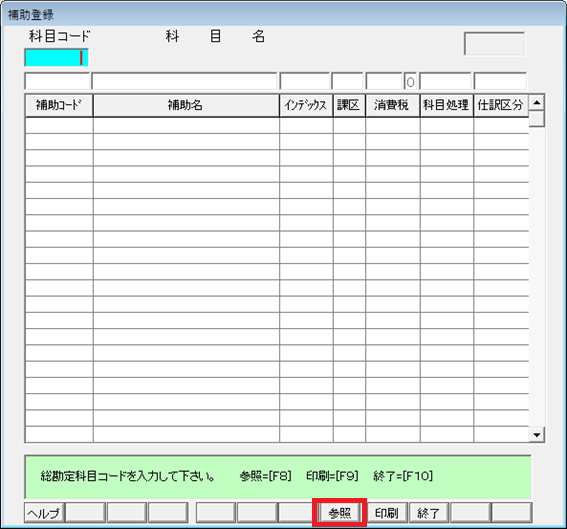The width and height of the screenshot is (567, 529).
Task: Select the 補助名 column header
Action: (x=186, y=105)
